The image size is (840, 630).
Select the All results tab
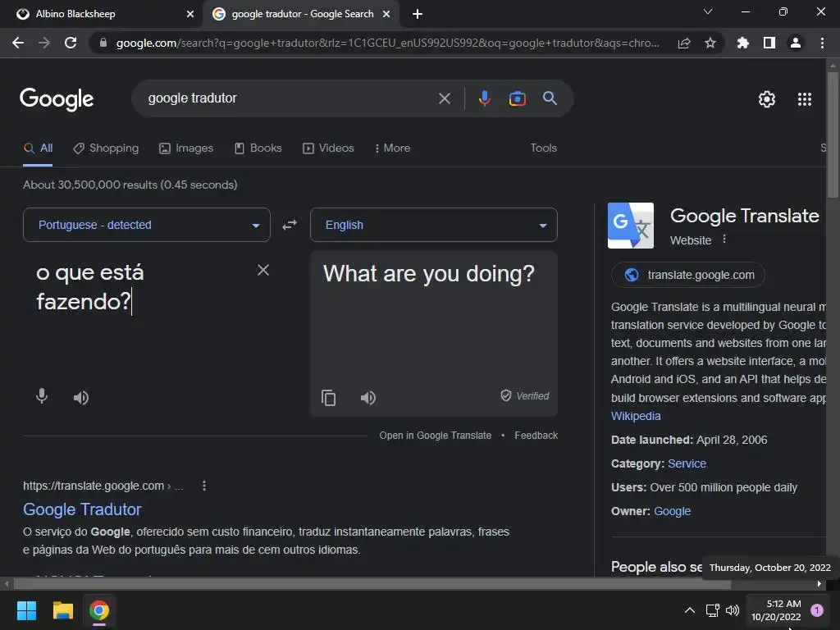tap(38, 148)
